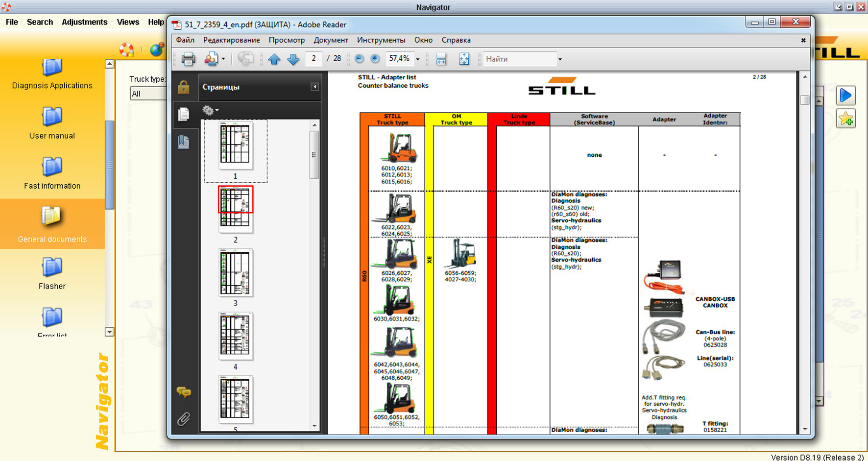Open the zoom percentage dropdown arrow
Screen dimensions: 868x461
pyautogui.click(x=418, y=59)
